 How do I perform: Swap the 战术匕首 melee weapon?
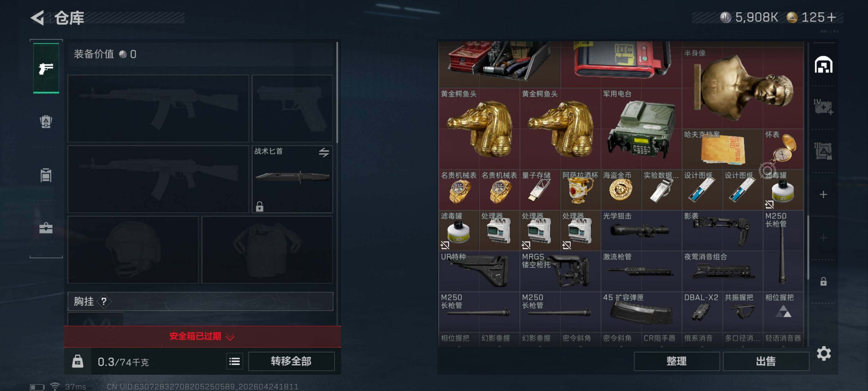click(x=324, y=152)
